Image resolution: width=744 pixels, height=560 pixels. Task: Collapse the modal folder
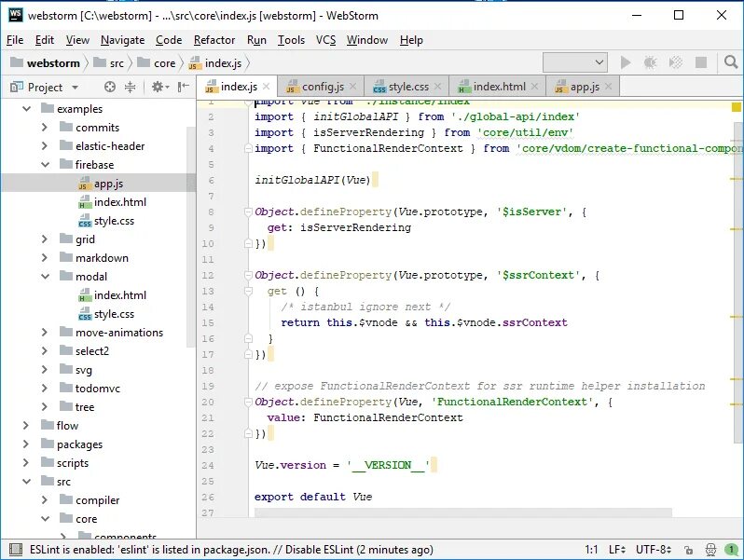click(x=45, y=277)
